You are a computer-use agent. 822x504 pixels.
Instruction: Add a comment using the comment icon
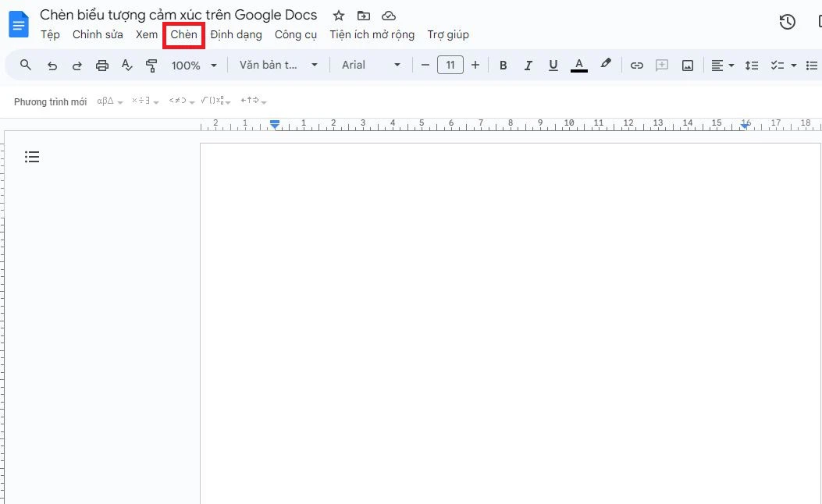click(x=661, y=65)
